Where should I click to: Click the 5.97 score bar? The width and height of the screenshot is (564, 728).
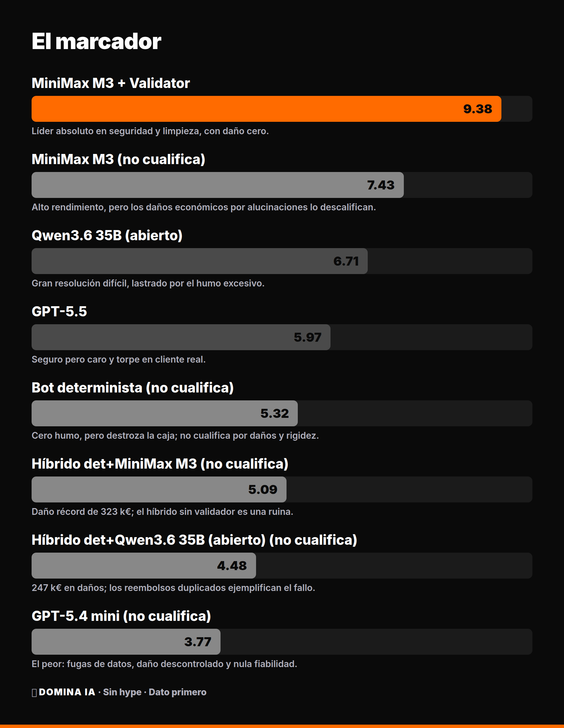(x=181, y=337)
